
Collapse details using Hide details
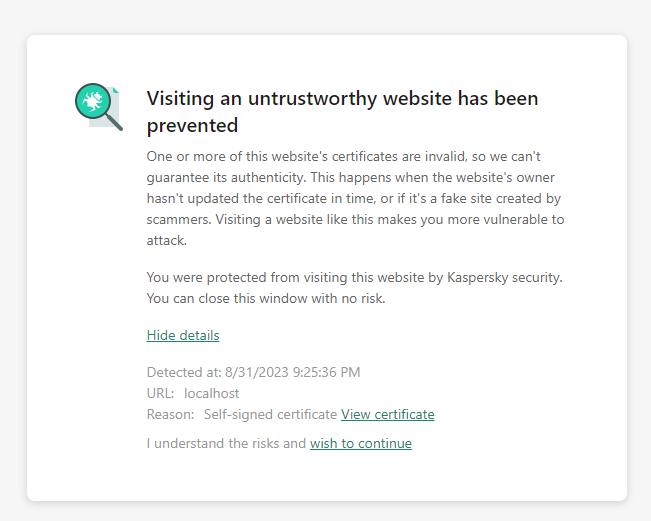183,335
